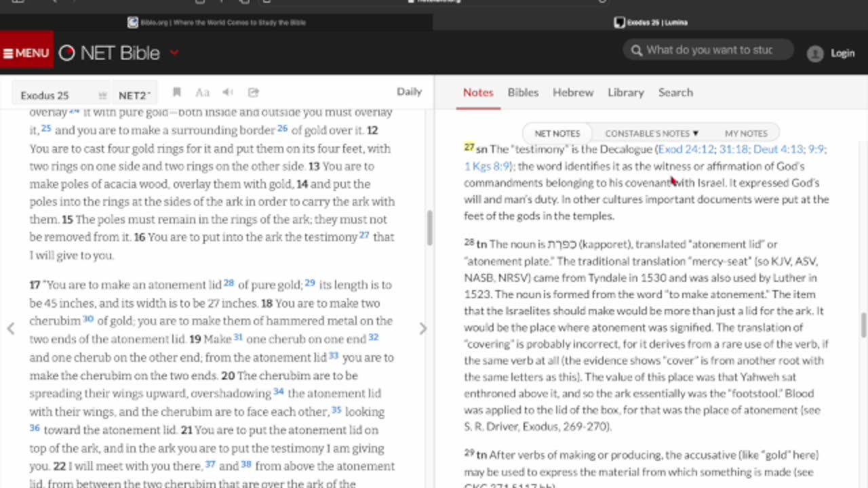Click the search box 'What do you want to study'

click(708, 50)
